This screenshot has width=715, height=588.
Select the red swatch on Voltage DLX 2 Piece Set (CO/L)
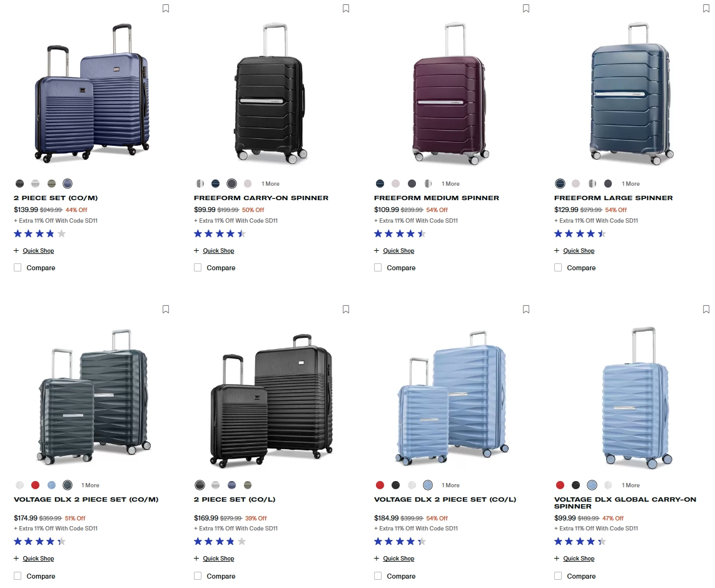[x=380, y=485]
